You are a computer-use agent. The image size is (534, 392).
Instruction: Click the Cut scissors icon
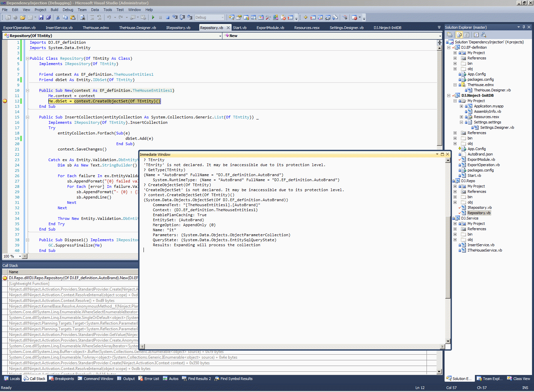pyautogui.click(x=58, y=17)
